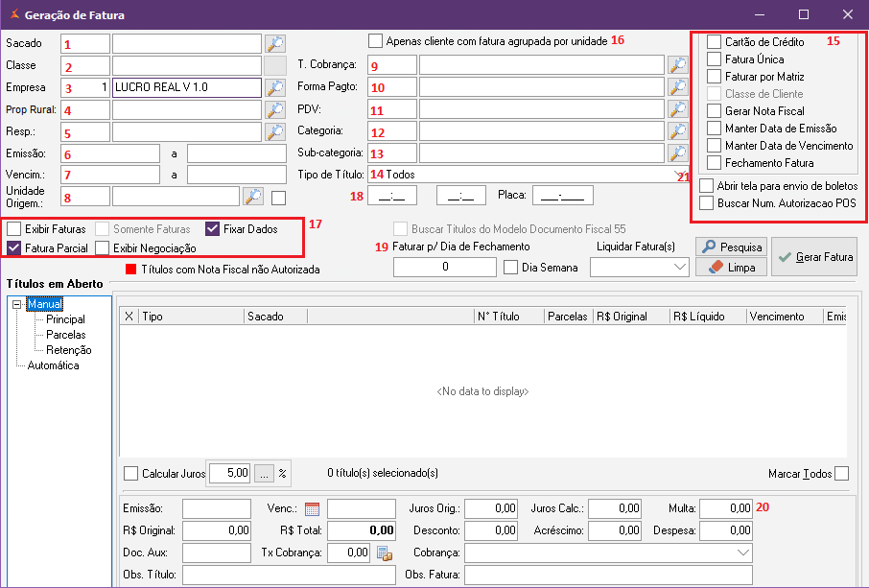The height and width of the screenshot is (588, 869).
Task: Focus the Doc. Aux input field
Action: click(x=217, y=553)
